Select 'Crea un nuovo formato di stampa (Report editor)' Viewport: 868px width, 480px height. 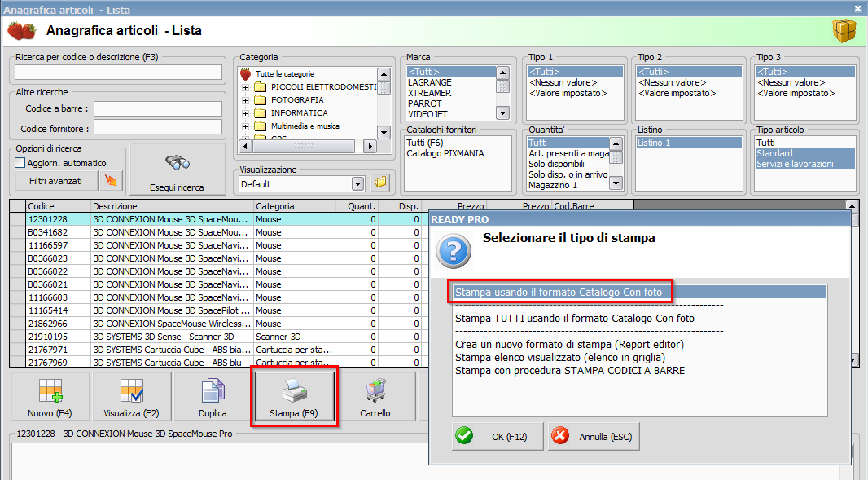(x=570, y=344)
